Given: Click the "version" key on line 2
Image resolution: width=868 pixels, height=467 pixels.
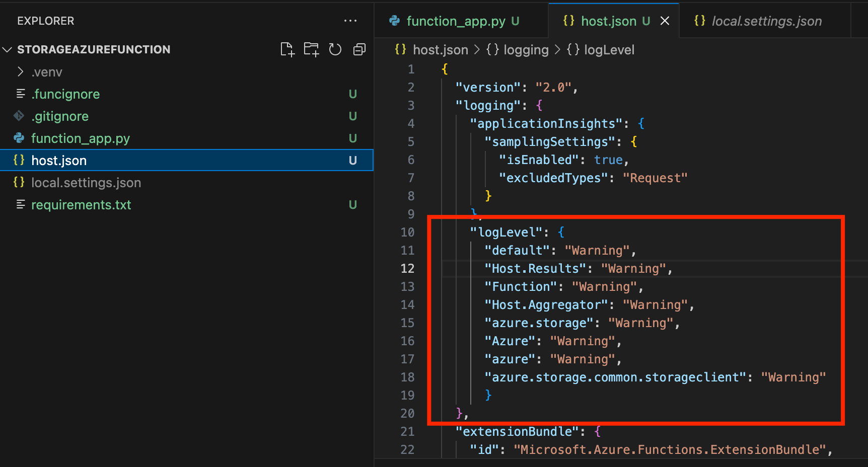Looking at the screenshot, I should coord(488,87).
